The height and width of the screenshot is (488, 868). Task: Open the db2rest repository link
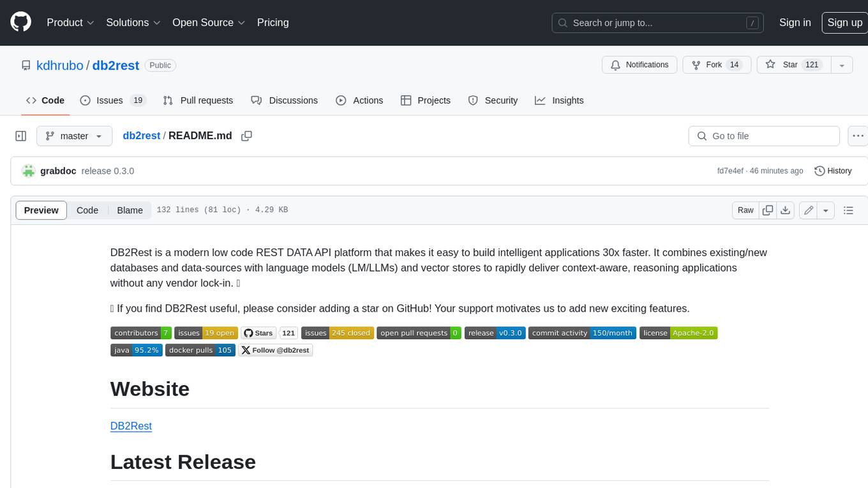[116, 65]
